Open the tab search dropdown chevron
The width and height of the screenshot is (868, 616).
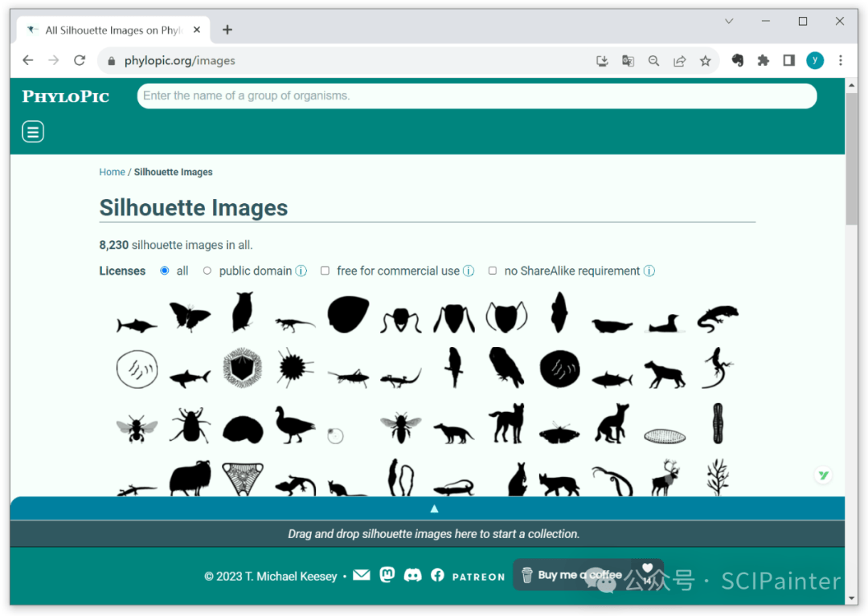click(x=729, y=22)
